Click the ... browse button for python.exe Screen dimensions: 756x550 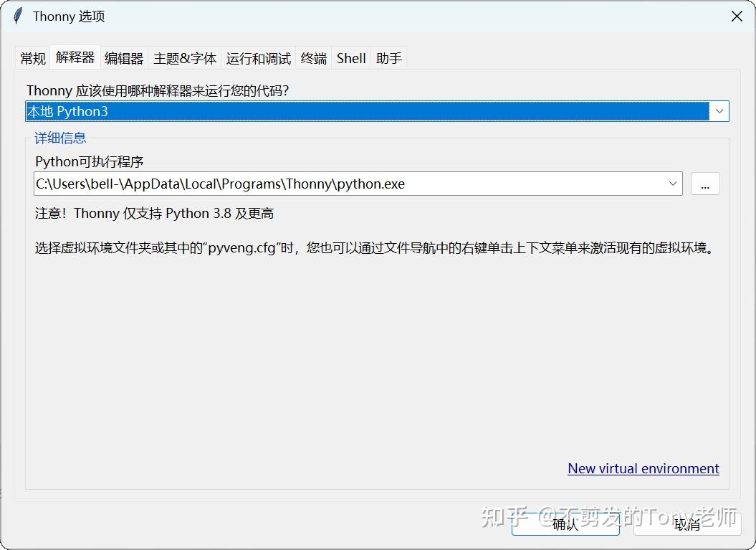click(705, 184)
